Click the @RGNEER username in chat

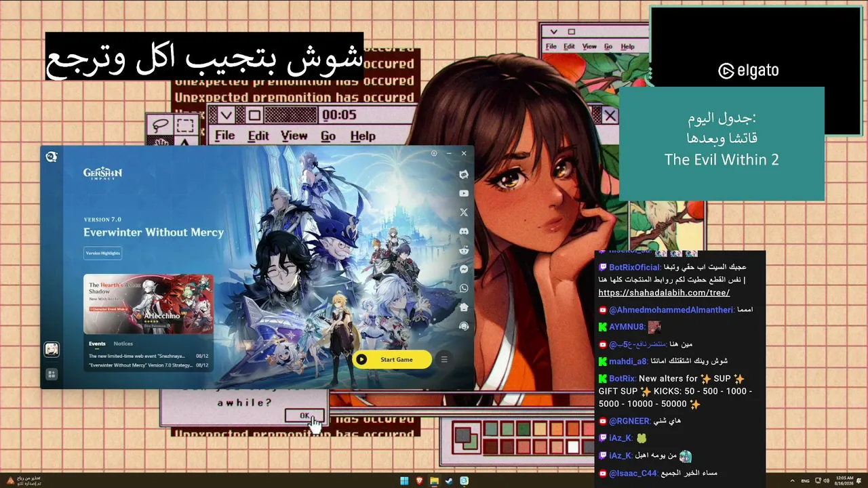point(629,421)
